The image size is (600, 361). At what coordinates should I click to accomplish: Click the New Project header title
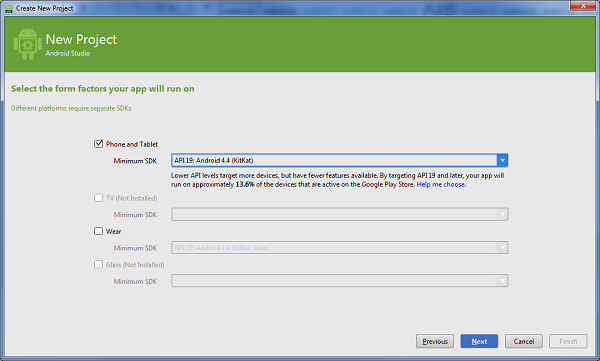point(81,39)
